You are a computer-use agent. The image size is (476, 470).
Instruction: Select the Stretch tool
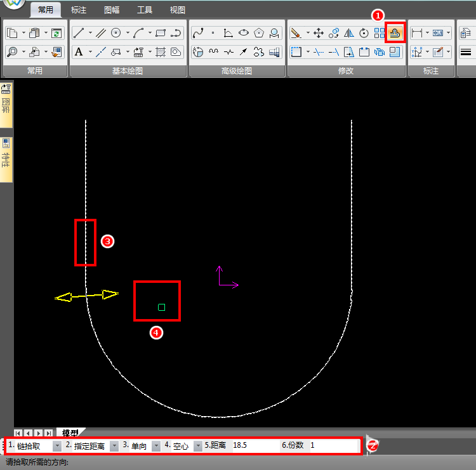pyautogui.click(x=349, y=52)
